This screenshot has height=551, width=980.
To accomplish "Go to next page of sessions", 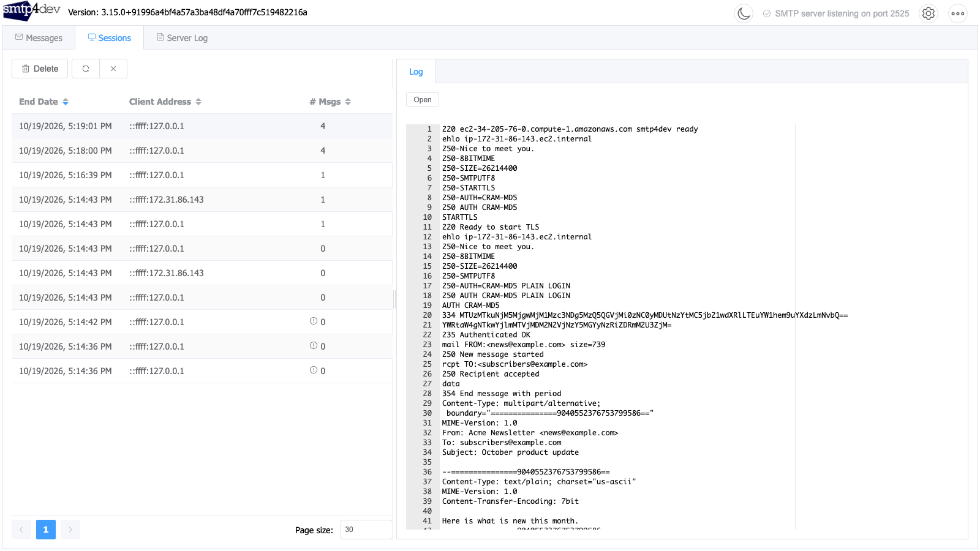I will click(x=70, y=530).
